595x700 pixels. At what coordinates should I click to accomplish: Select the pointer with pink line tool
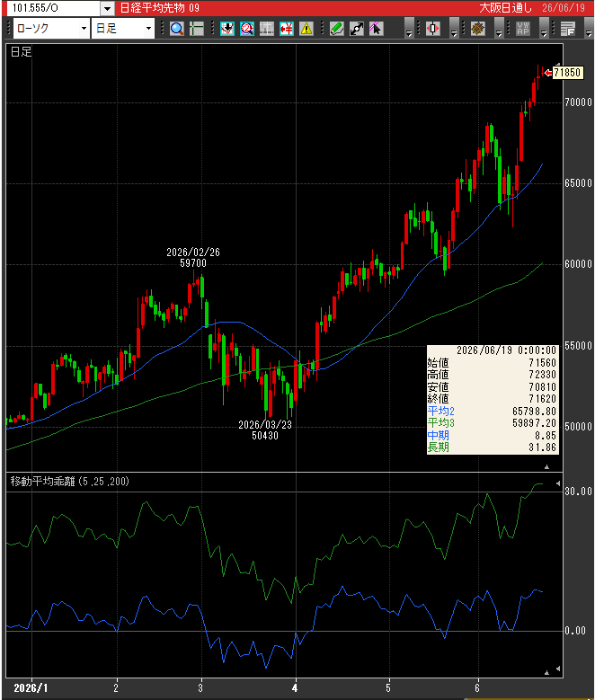[376, 29]
